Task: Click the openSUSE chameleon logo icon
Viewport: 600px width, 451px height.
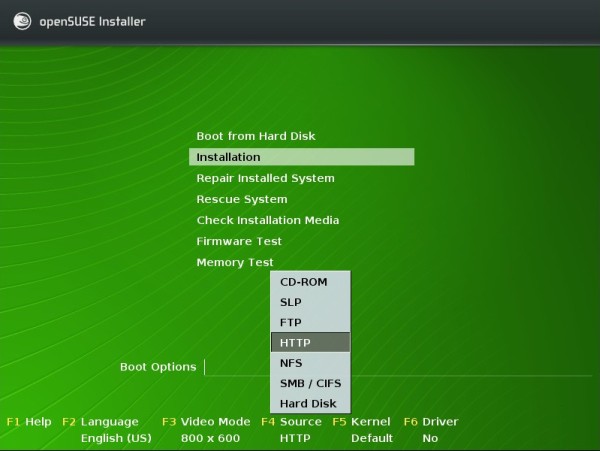Action: click(x=22, y=21)
